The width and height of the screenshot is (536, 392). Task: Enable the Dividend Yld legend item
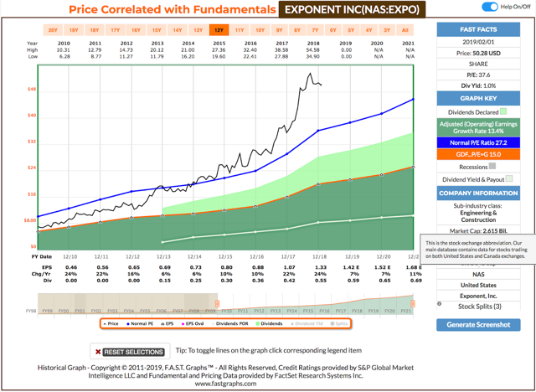click(x=307, y=323)
